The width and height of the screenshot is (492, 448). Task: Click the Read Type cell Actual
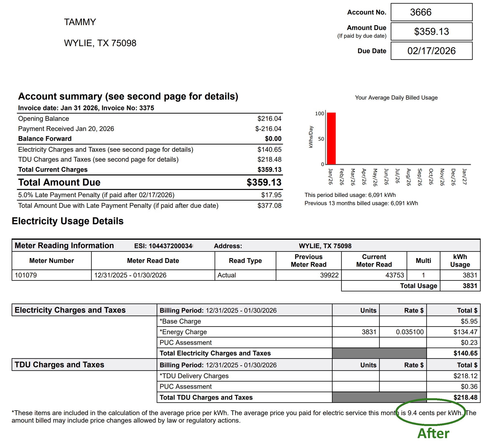(227, 275)
